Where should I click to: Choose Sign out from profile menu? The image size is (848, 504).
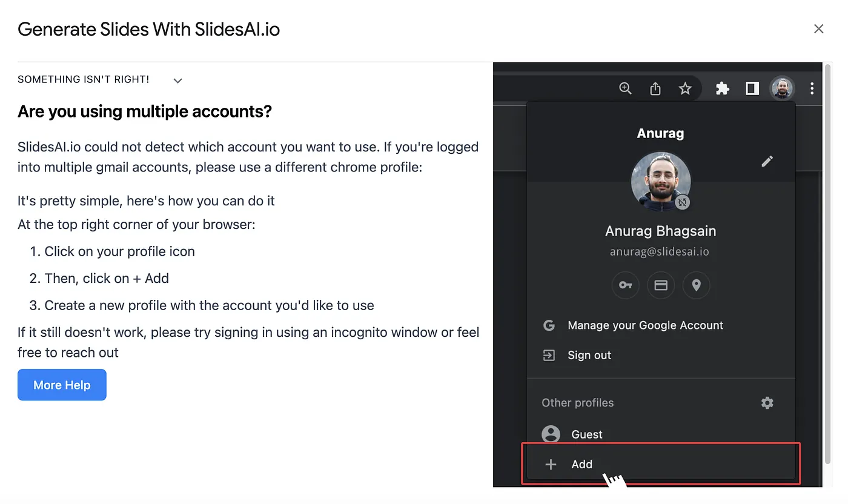pyautogui.click(x=661, y=355)
